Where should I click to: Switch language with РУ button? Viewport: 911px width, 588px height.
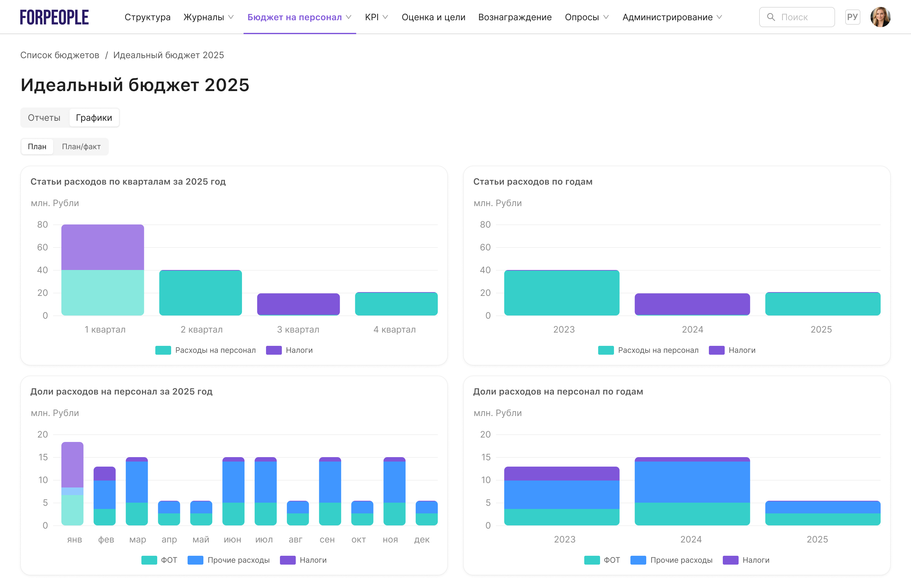coord(852,17)
